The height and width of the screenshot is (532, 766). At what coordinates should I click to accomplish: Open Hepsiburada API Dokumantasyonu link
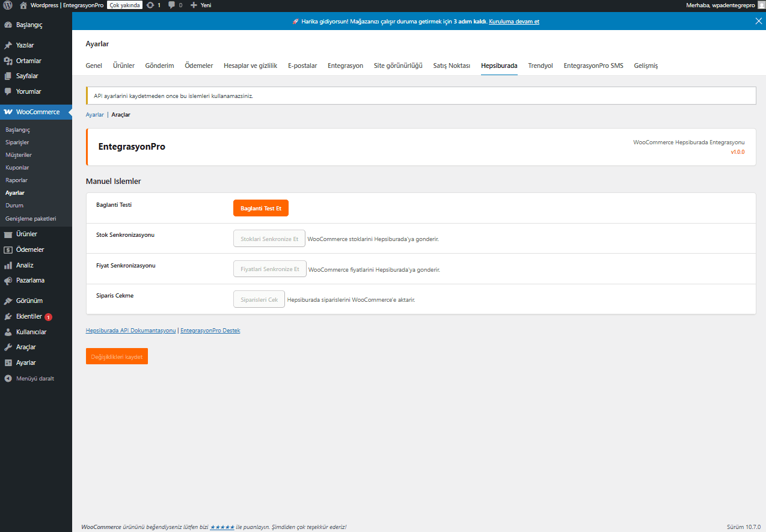click(131, 331)
